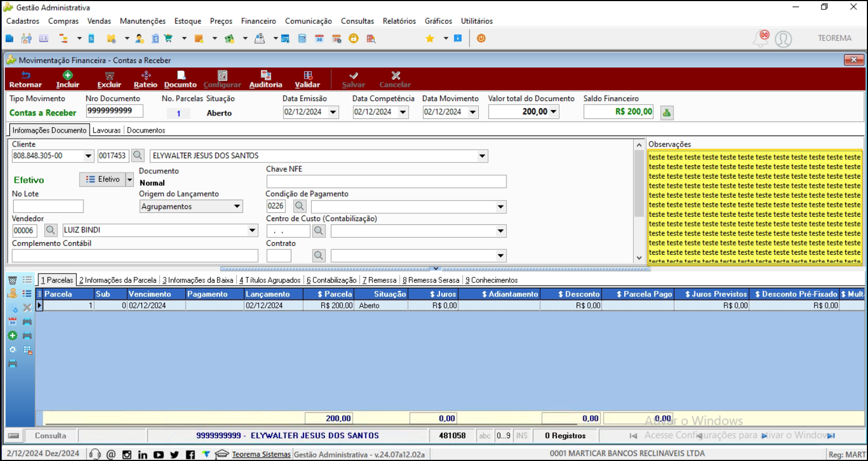868x461 pixels.
Task: Toggle the gray list view icon in parcelas sidebar
Action: click(x=27, y=280)
